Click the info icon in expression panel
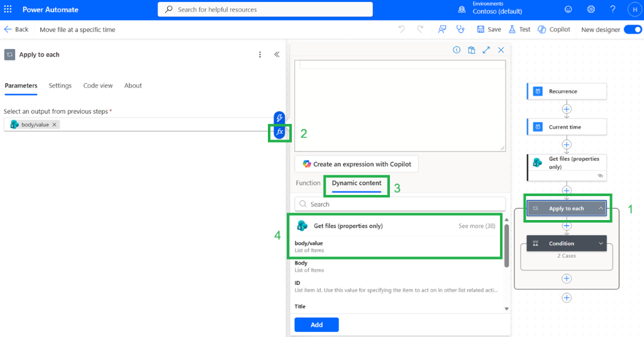The height and width of the screenshot is (337, 644). (x=457, y=50)
